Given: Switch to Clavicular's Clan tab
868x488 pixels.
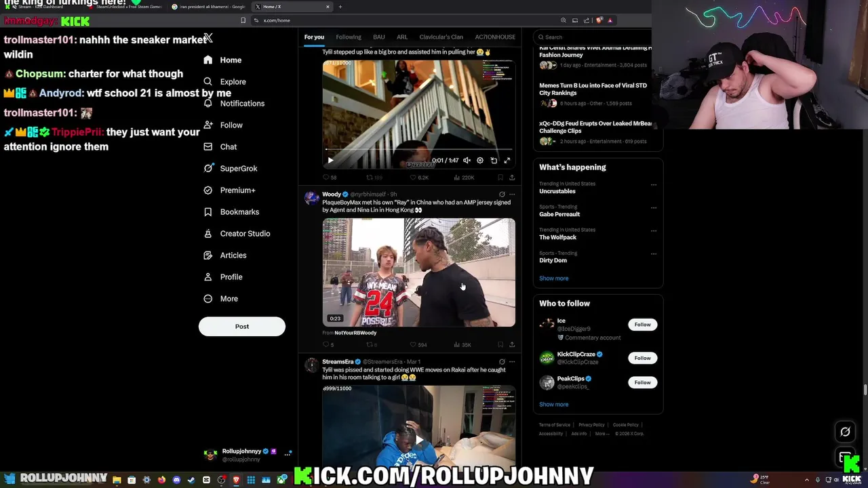Looking at the screenshot, I should (441, 37).
